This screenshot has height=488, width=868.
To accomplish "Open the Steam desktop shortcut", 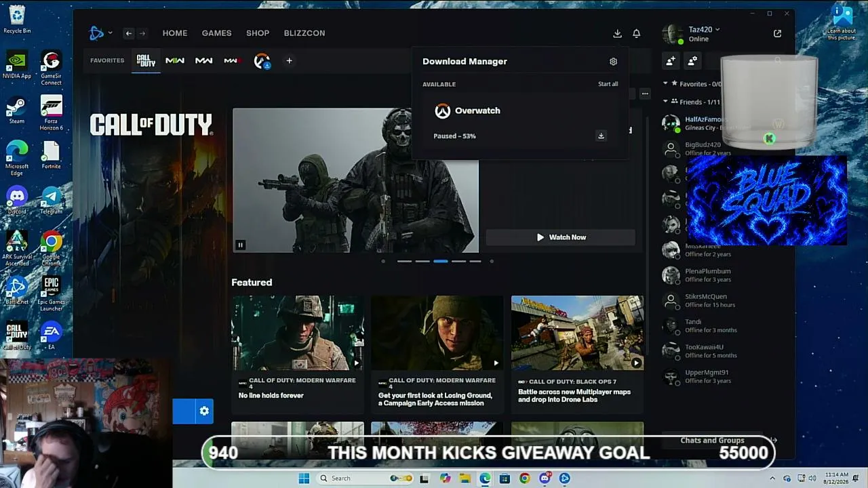I will [x=17, y=111].
